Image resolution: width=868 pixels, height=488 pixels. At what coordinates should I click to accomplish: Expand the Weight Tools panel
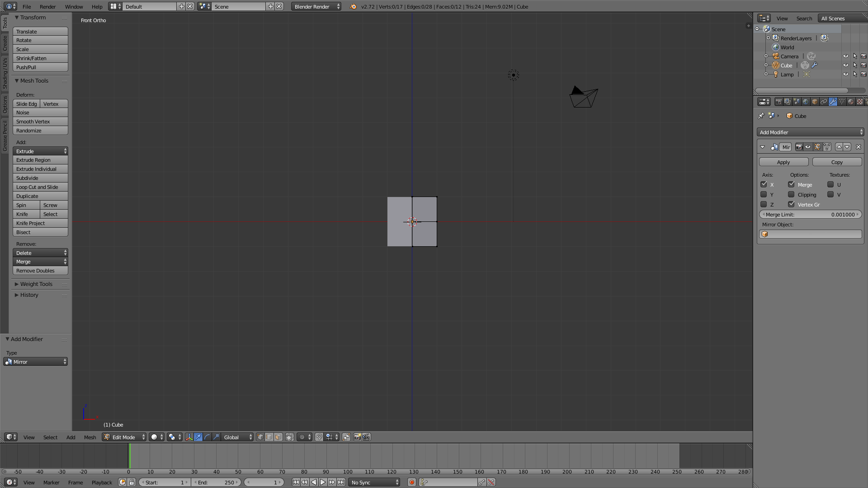(36, 284)
